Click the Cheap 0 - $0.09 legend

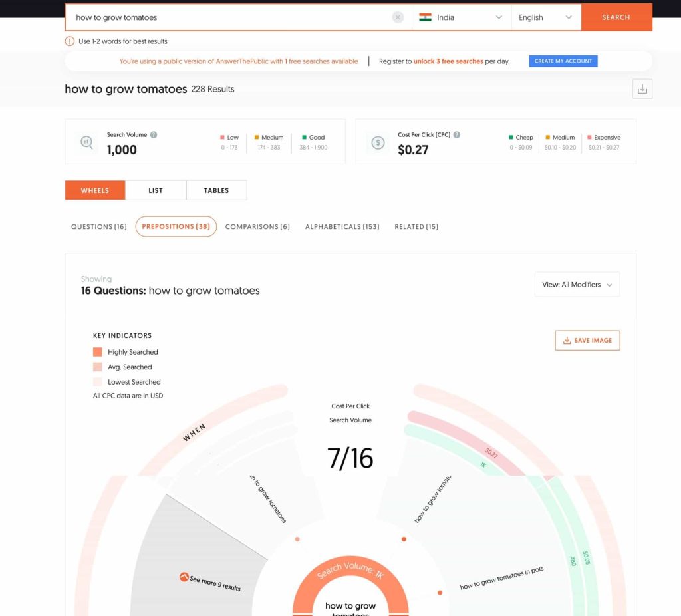[521, 142]
